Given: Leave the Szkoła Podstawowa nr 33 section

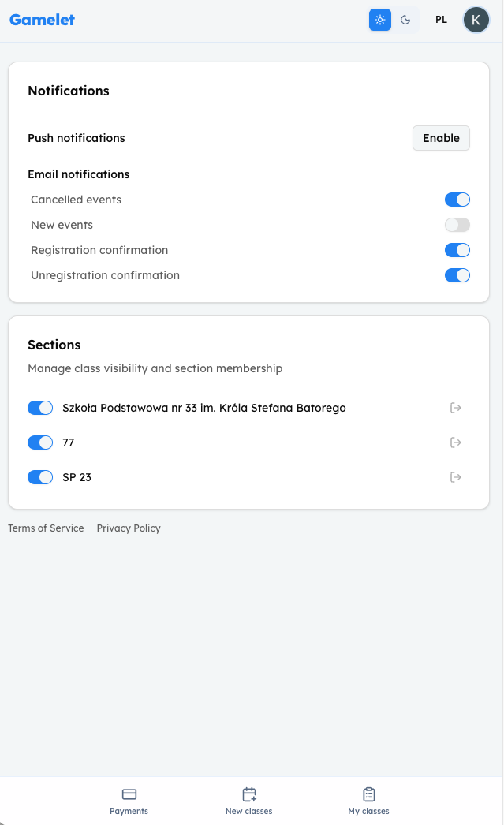Looking at the screenshot, I should coord(456,408).
